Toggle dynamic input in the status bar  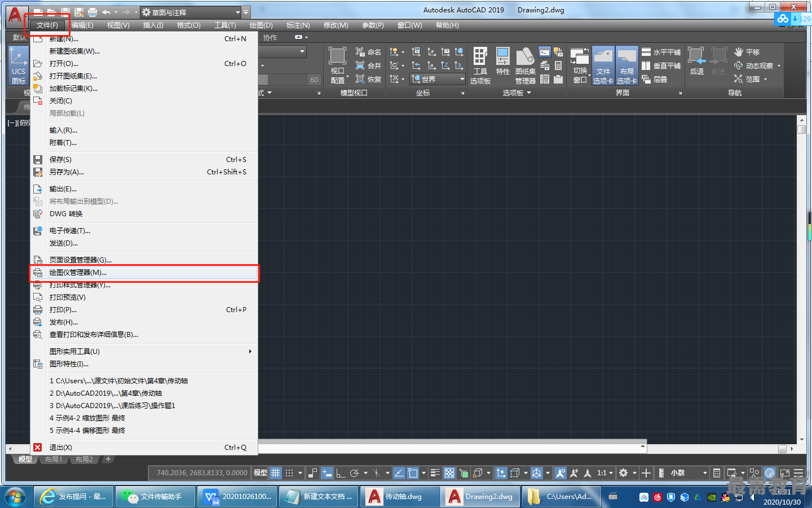point(327,473)
